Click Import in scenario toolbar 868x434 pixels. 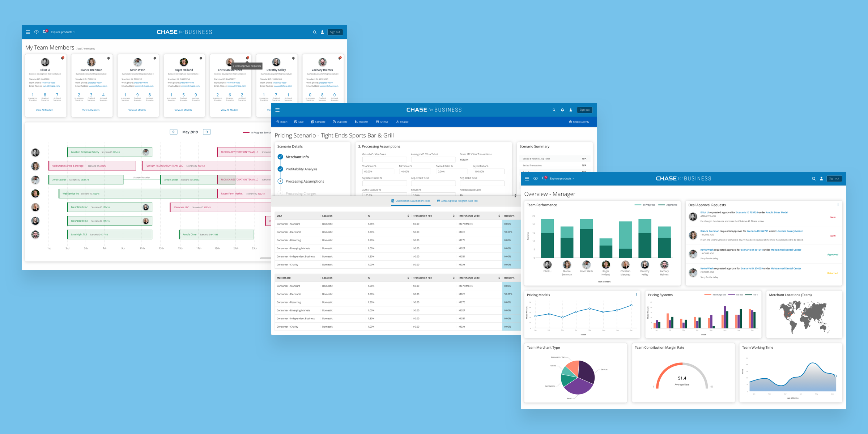(x=281, y=122)
